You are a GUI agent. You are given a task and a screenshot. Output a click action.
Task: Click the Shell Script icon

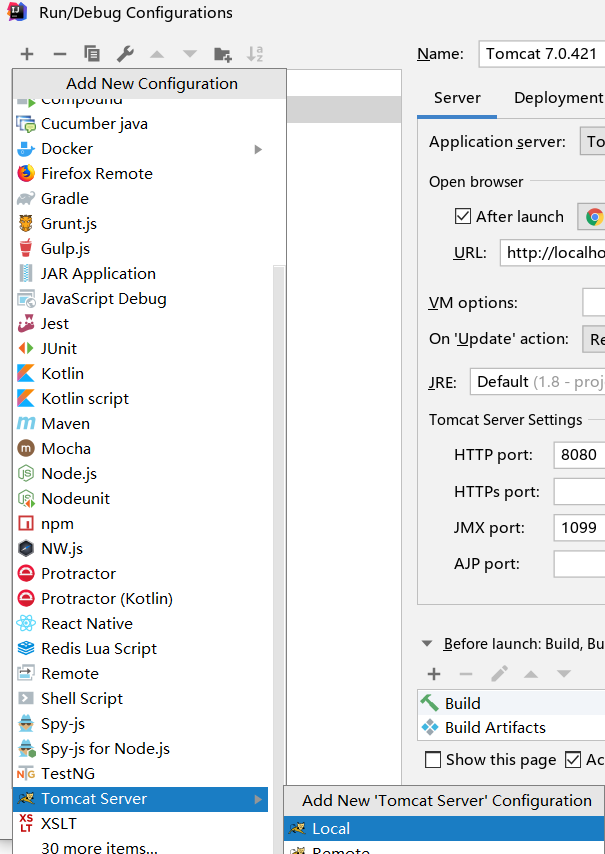coord(26,698)
